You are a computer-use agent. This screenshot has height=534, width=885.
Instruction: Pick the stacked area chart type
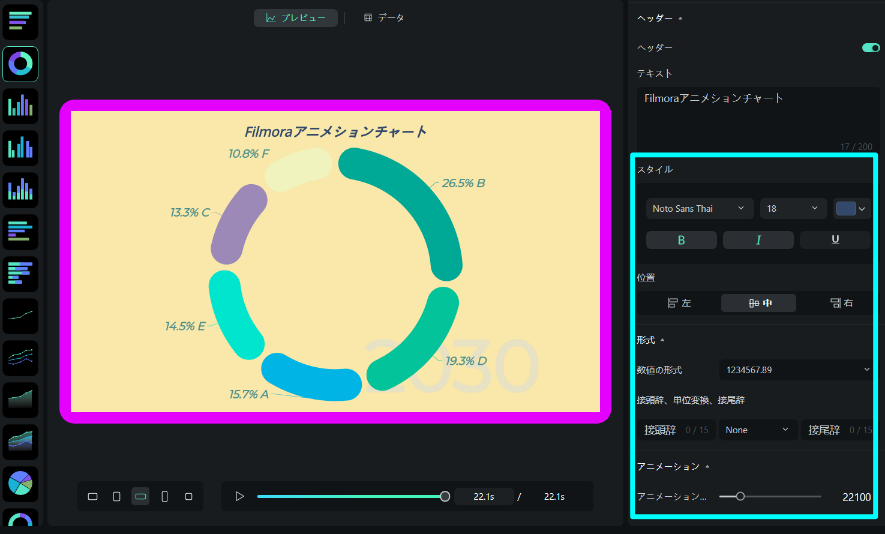[20, 442]
